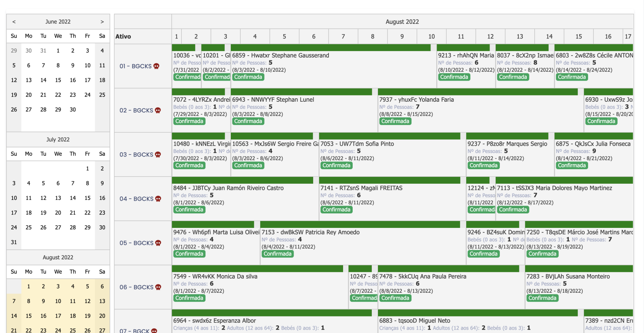This screenshot has height=333, width=644.
Task: Click green bar above reservation 6859
Action: click(x=331, y=48)
